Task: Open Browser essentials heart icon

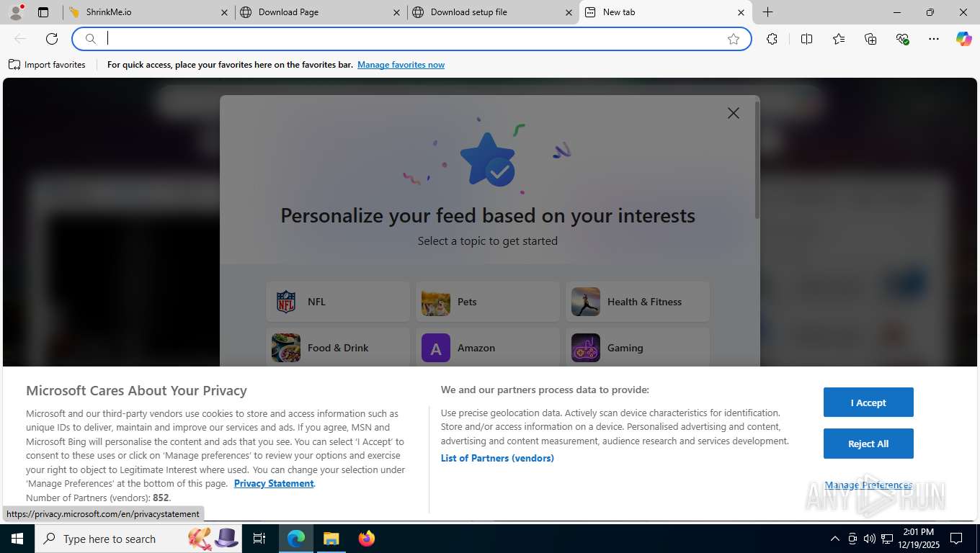Action: (902, 39)
